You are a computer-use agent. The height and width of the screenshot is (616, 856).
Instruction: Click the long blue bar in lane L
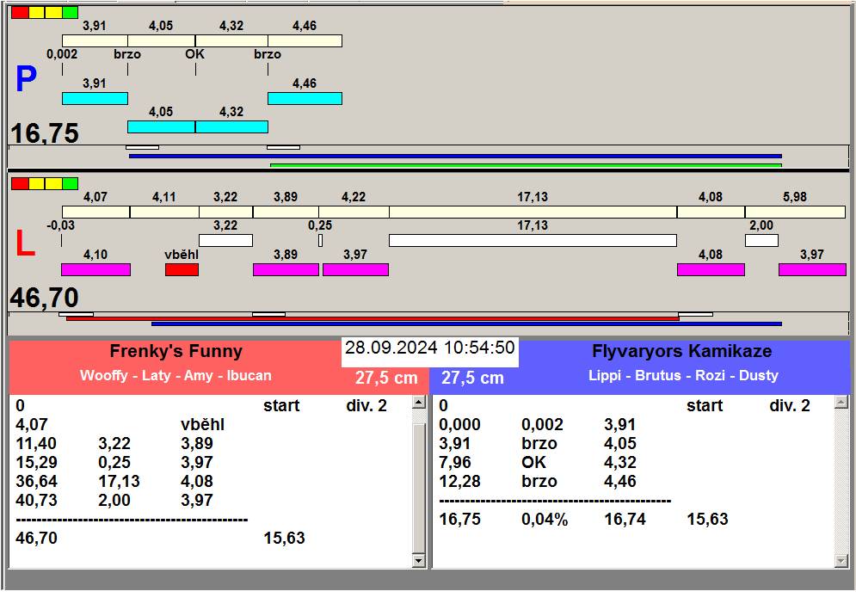click(x=466, y=323)
